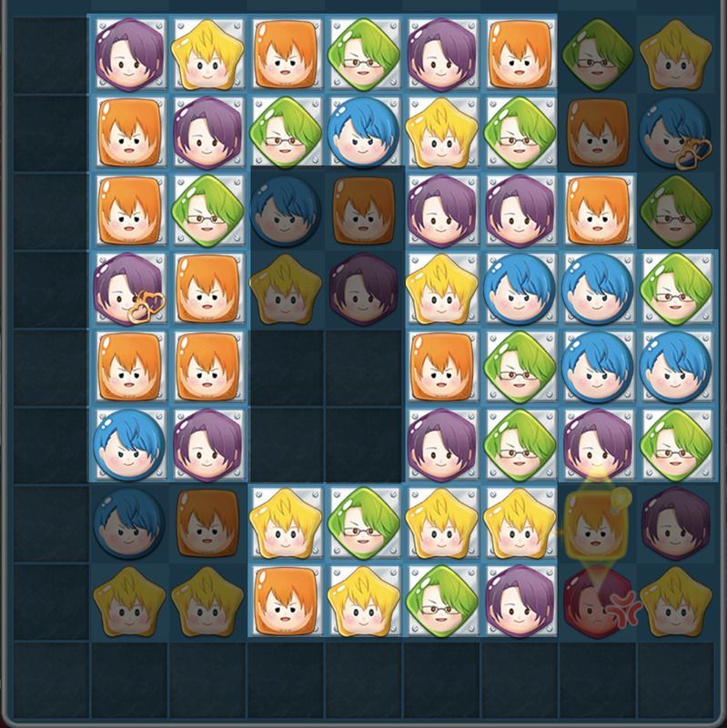Tap the dimmed blue piece above bottom-left star
Screen dimensions: 727x728
pos(129,523)
